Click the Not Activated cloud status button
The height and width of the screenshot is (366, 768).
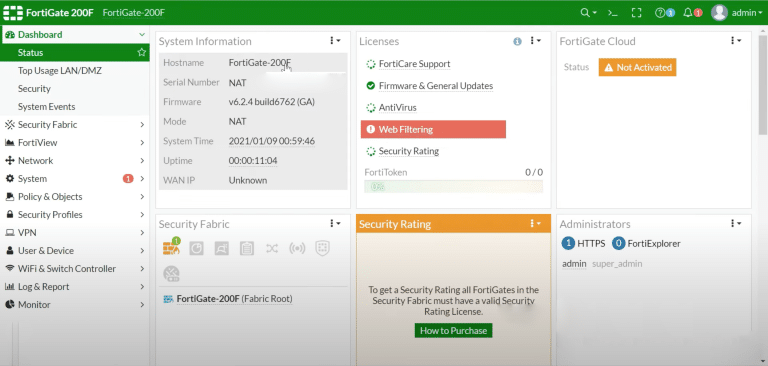pos(637,68)
